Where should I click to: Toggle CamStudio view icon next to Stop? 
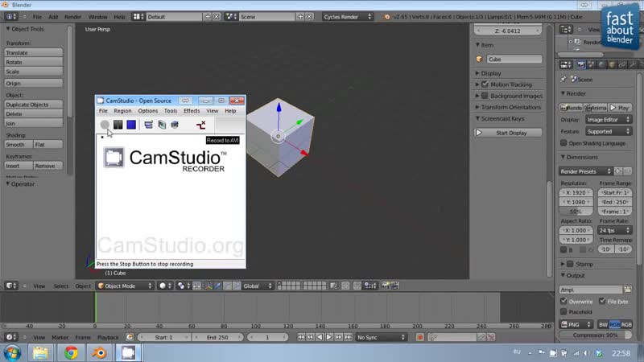pyautogui.click(x=148, y=125)
